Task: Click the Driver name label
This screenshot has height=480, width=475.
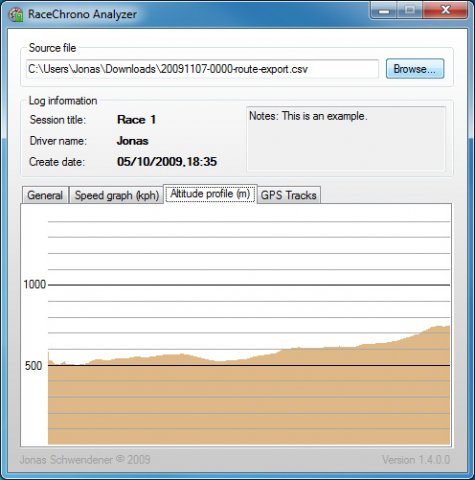Action: click(58, 141)
